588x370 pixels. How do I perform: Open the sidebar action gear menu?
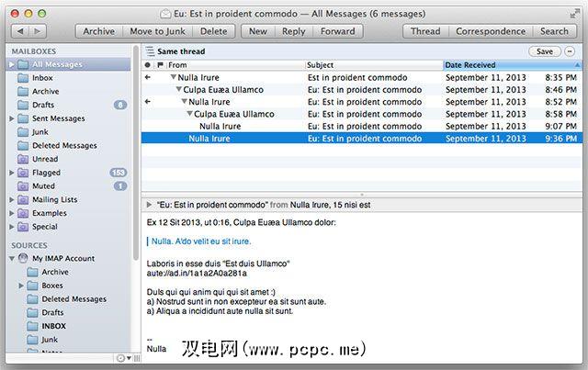[x=123, y=358]
